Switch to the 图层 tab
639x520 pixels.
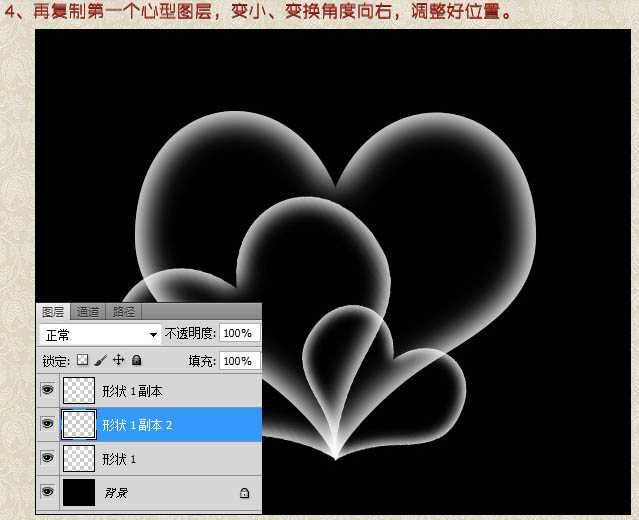(54, 312)
